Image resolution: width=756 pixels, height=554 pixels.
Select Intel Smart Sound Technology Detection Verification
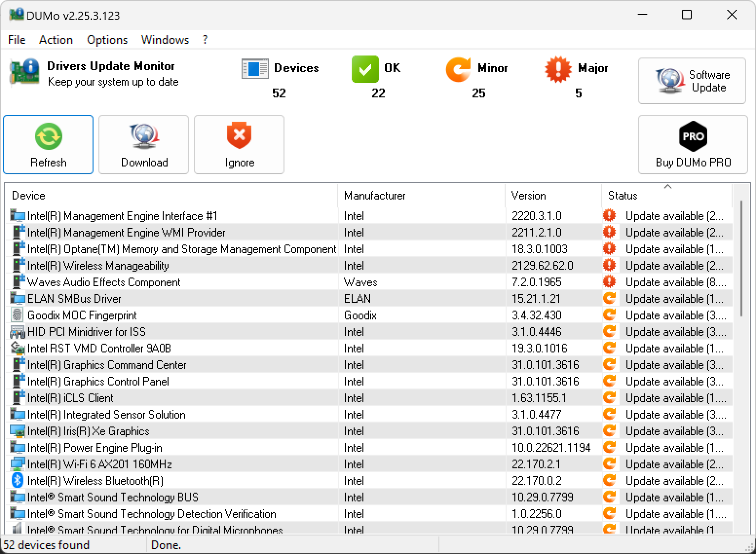369,514
